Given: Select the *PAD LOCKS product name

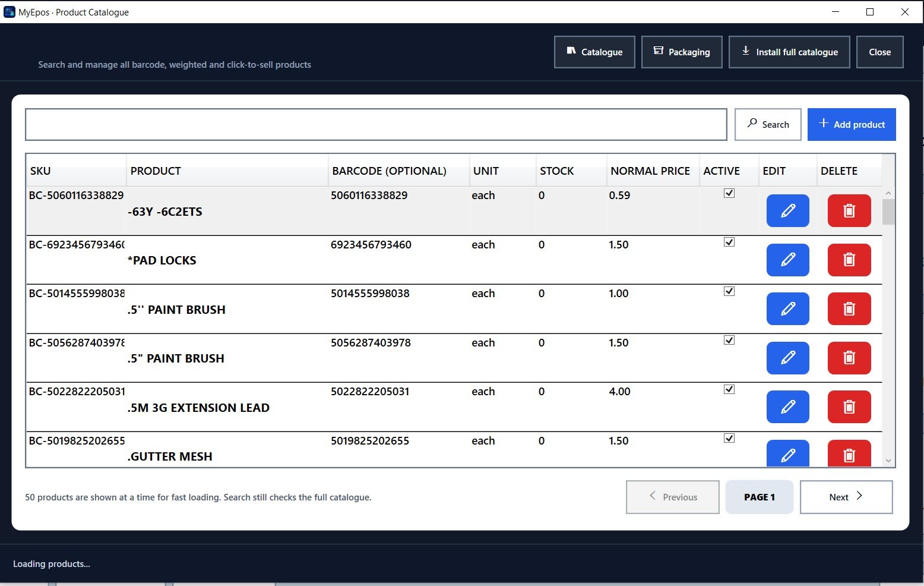Looking at the screenshot, I should point(162,260).
